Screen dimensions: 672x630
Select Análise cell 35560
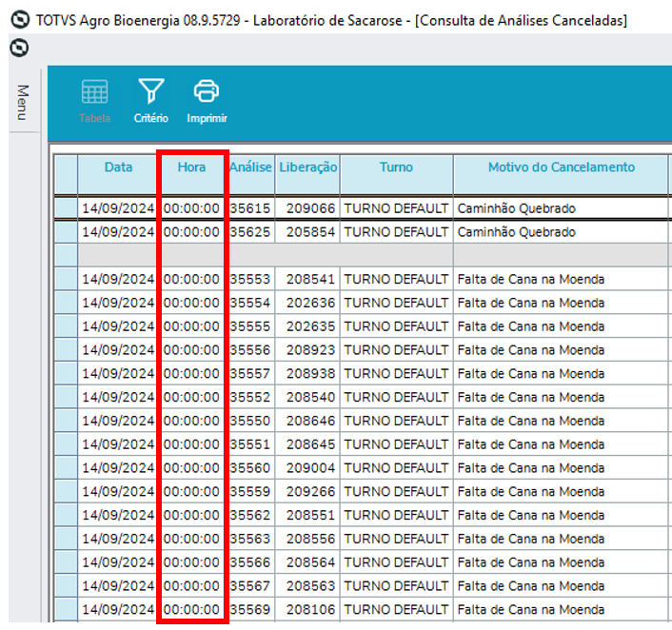[250, 468]
